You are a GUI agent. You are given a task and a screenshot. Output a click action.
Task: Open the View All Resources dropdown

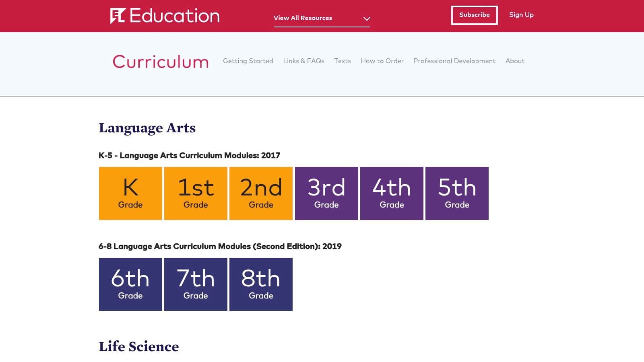(x=321, y=18)
